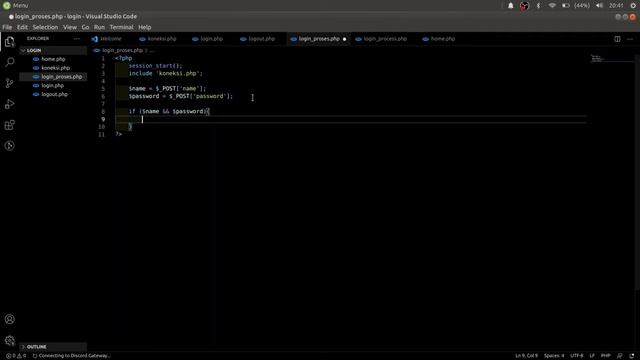The width and height of the screenshot is (640, 360).
Task: Click errors and warnings status indicator
Action: pyautogui.click(x=16, y=356)
